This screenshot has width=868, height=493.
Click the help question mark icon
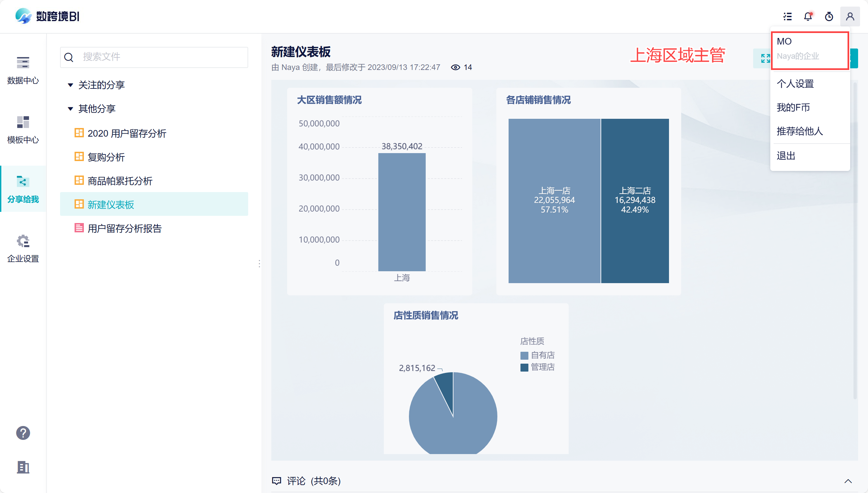pyautogui.click(x=23, y=433)
